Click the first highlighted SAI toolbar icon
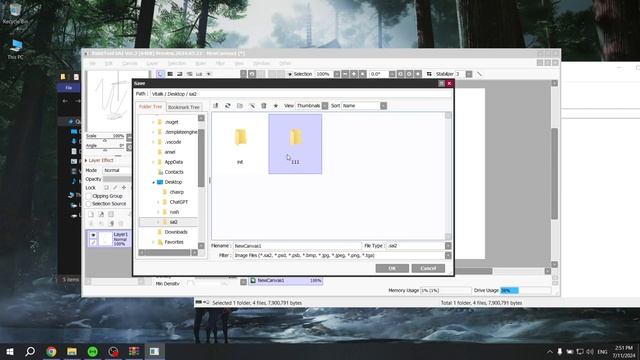 [x=160, y=74]
